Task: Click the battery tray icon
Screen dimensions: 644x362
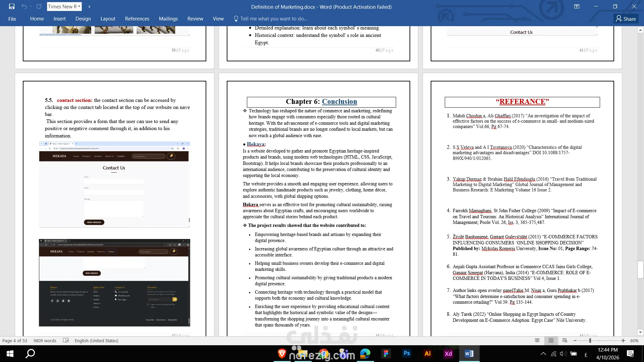Action: coord(574,354)
